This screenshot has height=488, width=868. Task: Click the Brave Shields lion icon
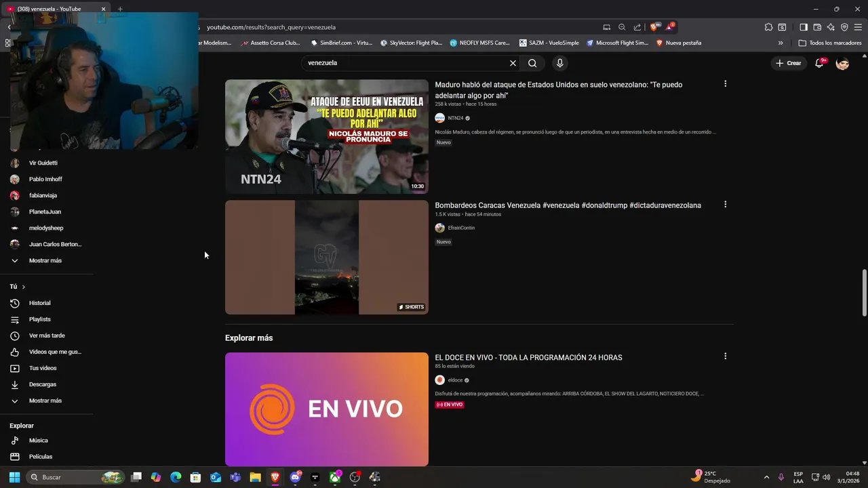pos(655,27)
